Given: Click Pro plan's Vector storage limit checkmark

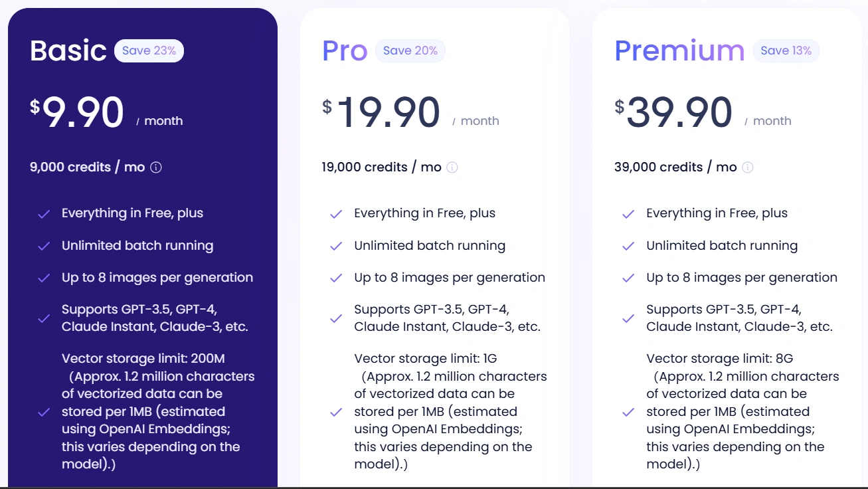Looking at the screenshot, I should (x=336, y=412).
